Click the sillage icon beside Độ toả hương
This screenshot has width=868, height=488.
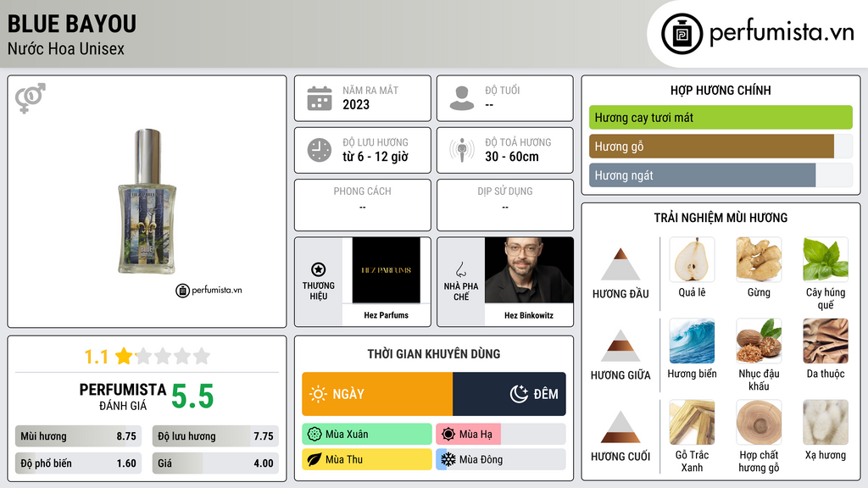462,150
